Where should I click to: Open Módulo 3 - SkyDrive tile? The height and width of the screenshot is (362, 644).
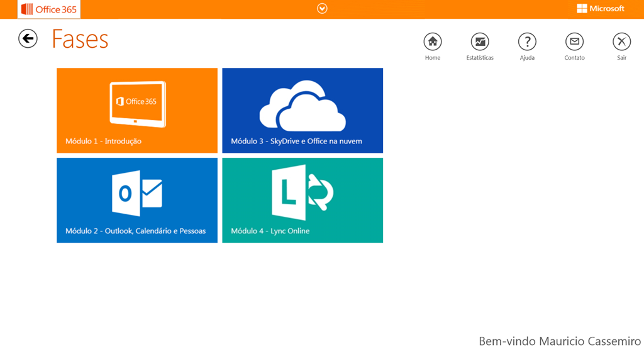pyautogui.click(x=303, y=111)
